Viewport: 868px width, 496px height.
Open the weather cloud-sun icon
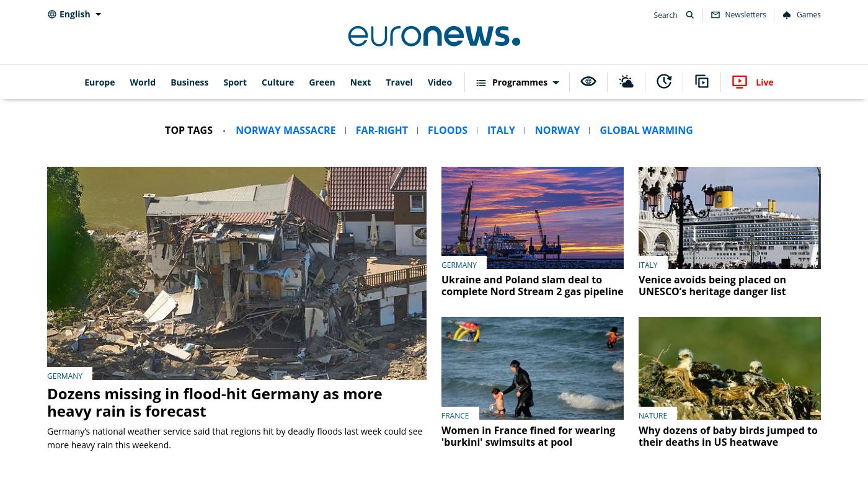click(626, 81)
